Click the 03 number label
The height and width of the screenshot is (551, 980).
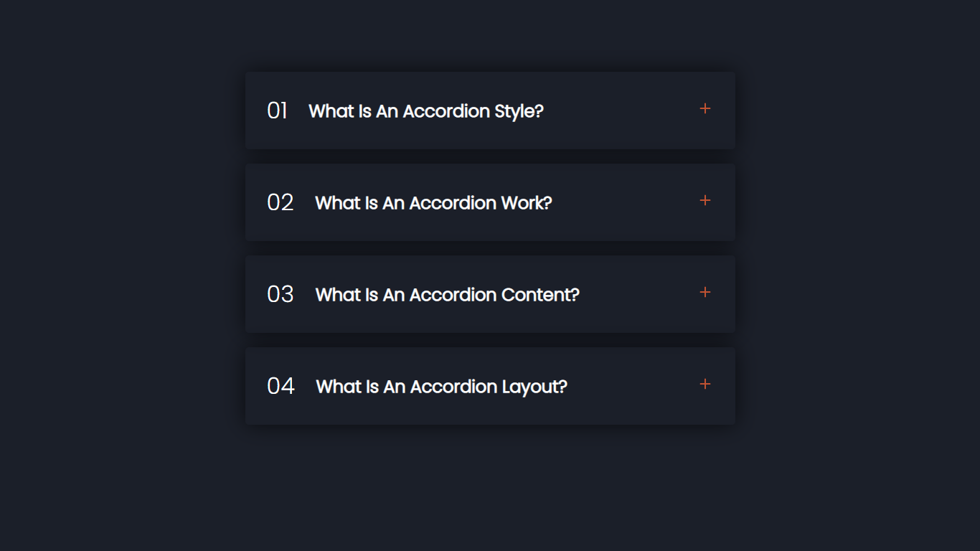point(280,295)
